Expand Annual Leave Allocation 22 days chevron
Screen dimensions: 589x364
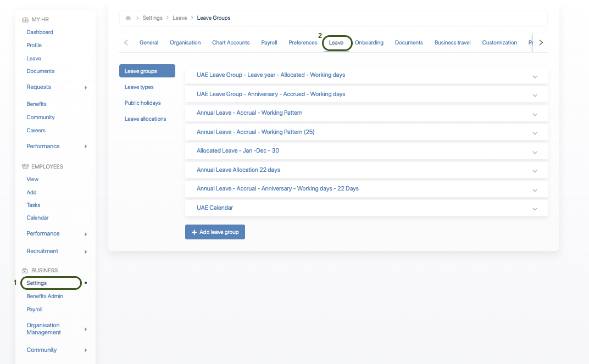coord(535,171)
